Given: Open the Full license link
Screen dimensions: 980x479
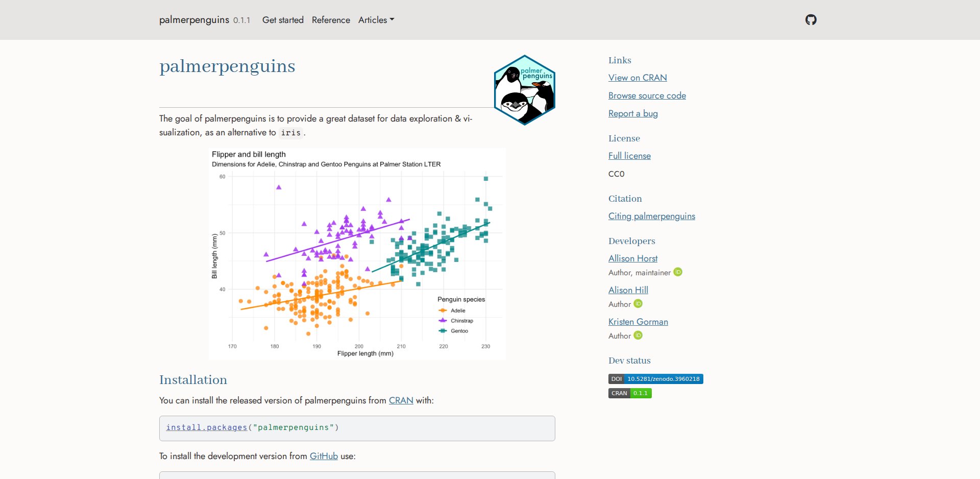Looking at the screenshot, I should click(x=629, y=156).
